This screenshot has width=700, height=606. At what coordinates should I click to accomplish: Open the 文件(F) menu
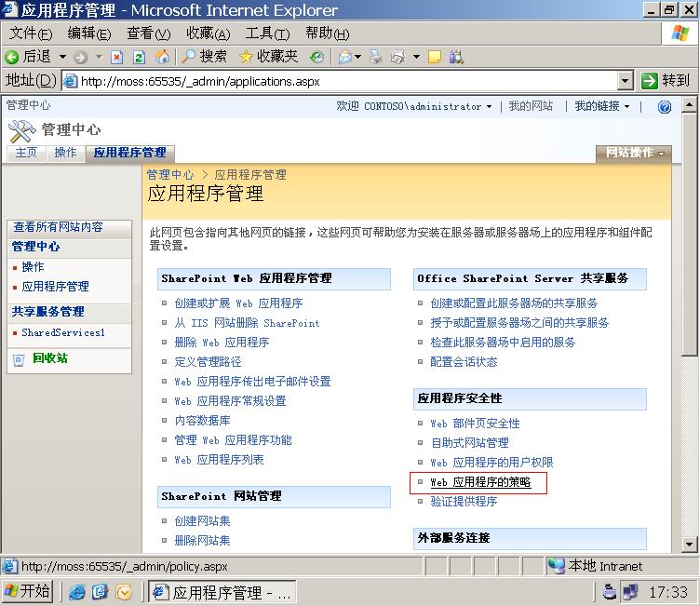click(31, 34)
